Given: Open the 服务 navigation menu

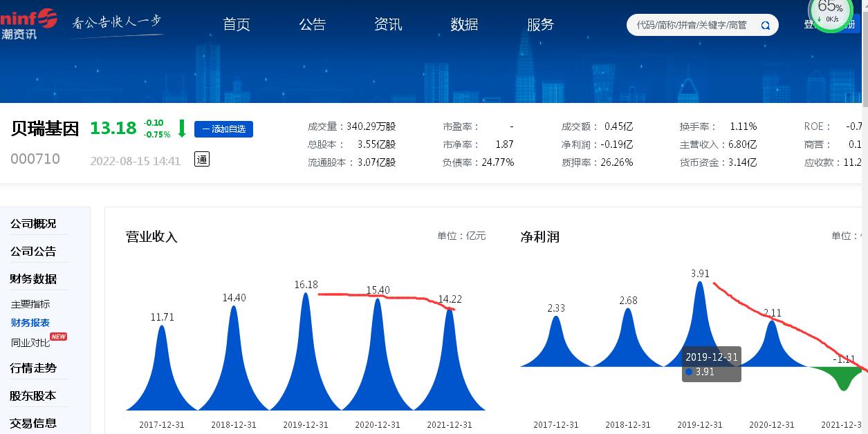Looking at the screenshot, I should click(x=540, y=24).
